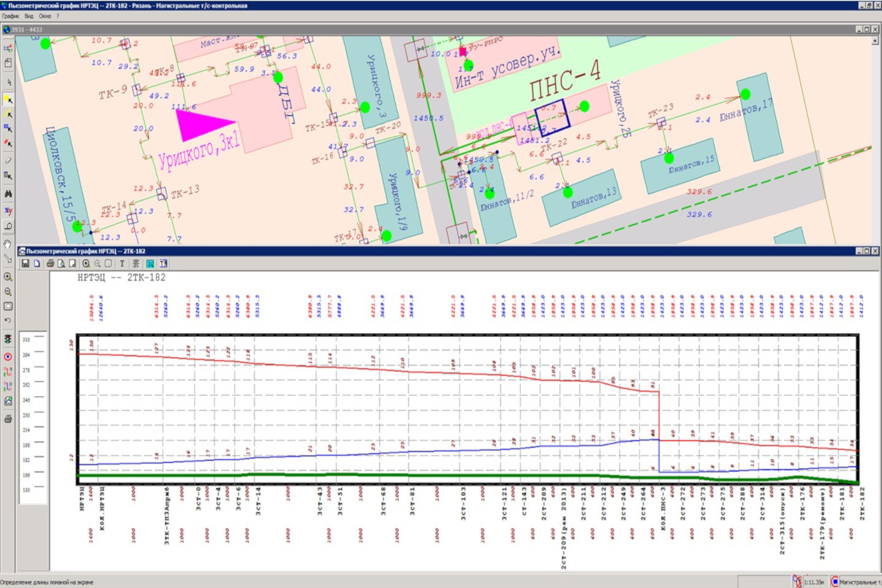Open the Вид menu
Viewport: 882px width, 588px height.
(x=29, y=16)
